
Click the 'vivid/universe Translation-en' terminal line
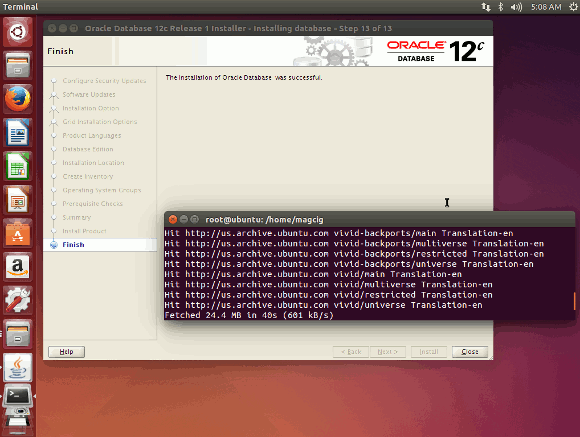pos(323,305)
